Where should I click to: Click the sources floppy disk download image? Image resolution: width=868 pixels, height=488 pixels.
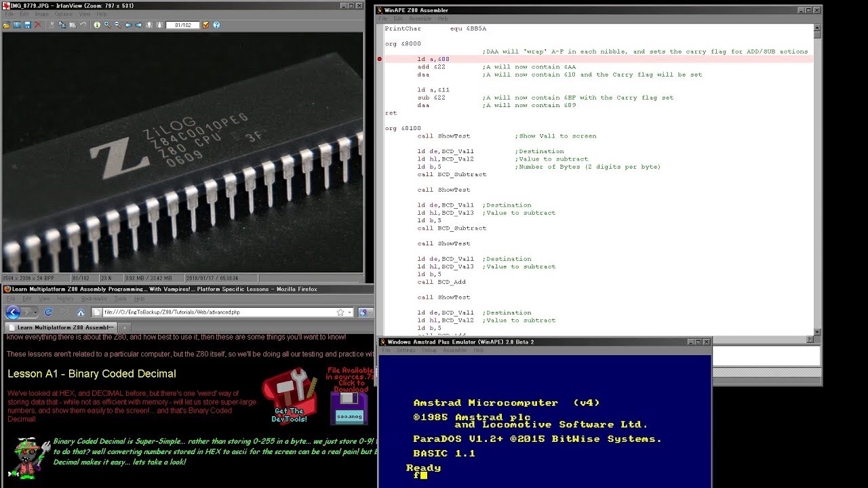pos(349,408)
